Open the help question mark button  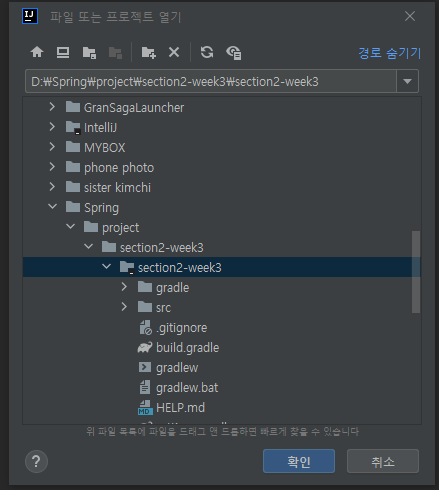coord(36,461)
